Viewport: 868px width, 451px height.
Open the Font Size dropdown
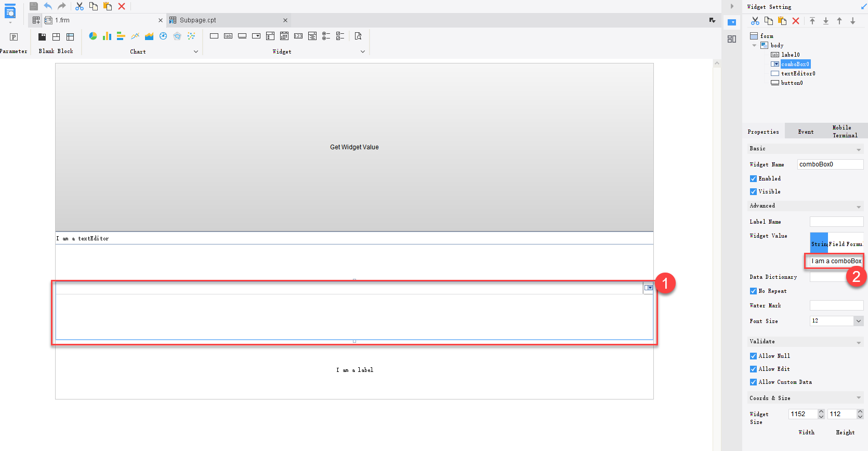tap(859, 321)
